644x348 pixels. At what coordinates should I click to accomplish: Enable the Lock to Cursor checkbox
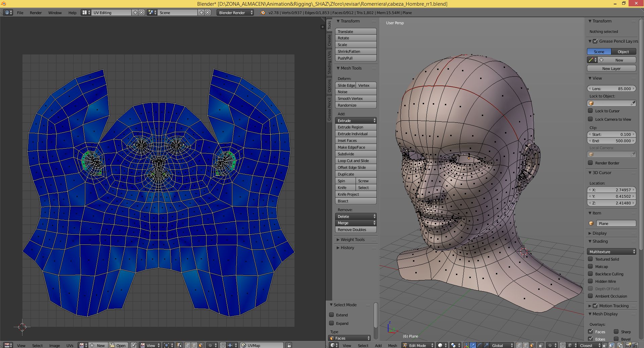coord(591,111)
